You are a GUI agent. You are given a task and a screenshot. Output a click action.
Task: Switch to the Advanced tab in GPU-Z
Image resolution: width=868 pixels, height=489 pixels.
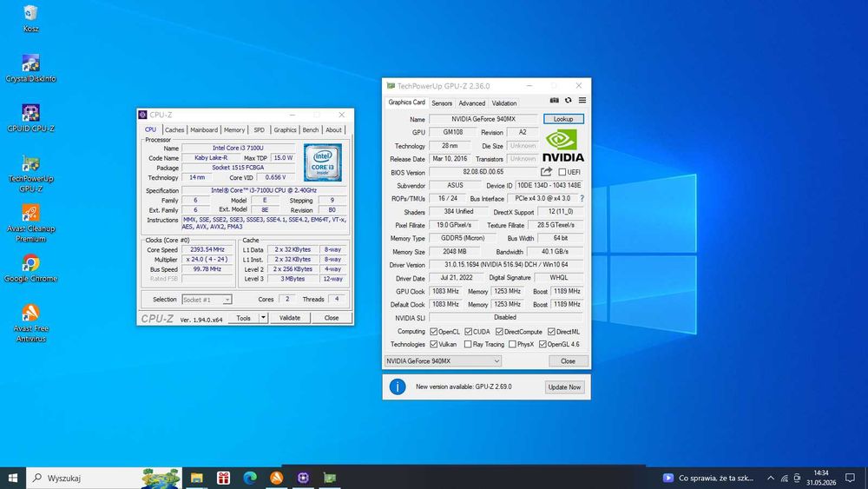click(x=471, y=103)
